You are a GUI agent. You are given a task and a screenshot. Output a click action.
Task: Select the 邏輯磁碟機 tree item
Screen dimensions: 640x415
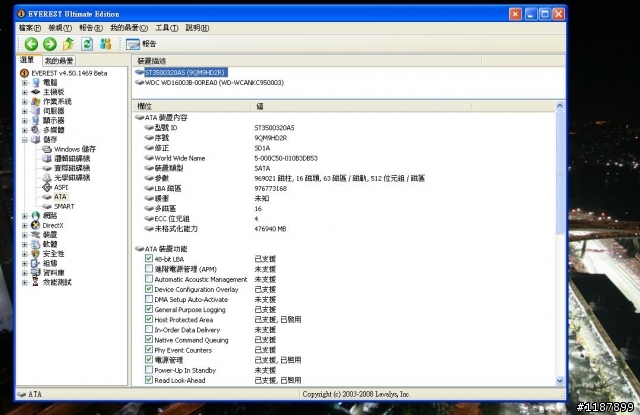click(x=72, y=159)
